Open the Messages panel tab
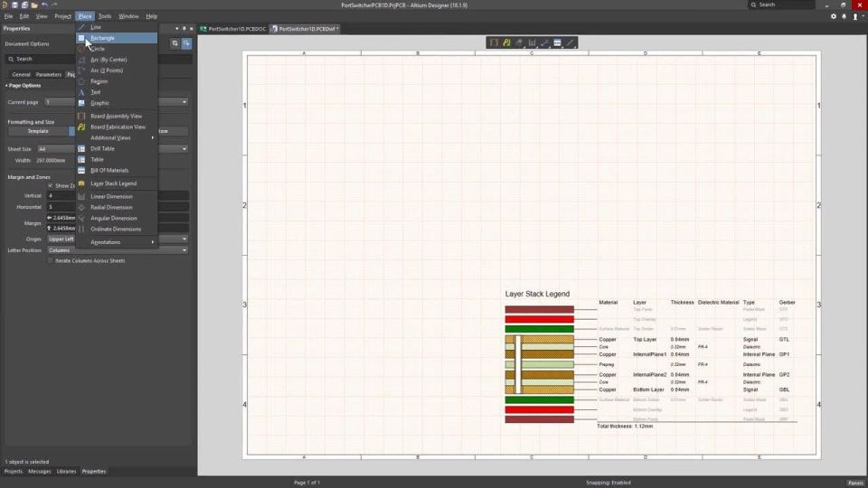 point(39,472)
